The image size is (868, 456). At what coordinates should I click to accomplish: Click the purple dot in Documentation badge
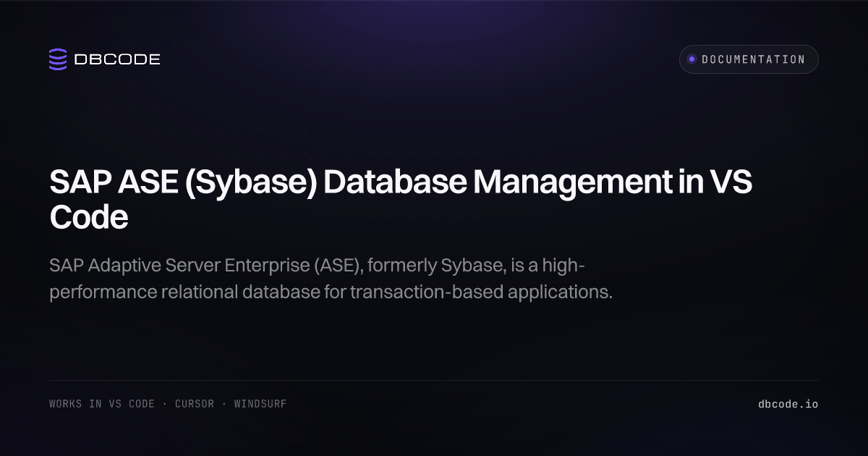692,59
